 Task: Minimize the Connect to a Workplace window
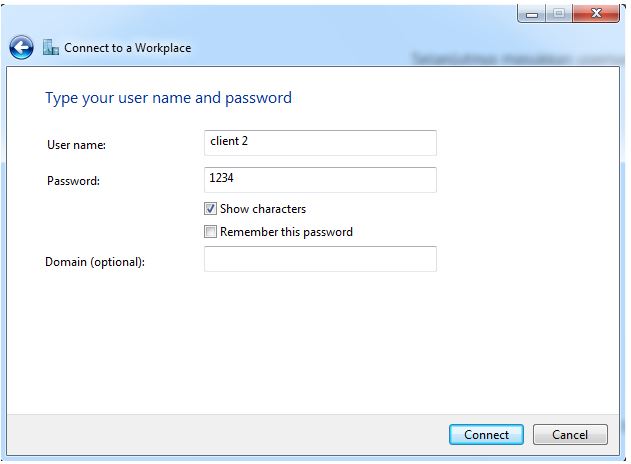tap(531, 14)
